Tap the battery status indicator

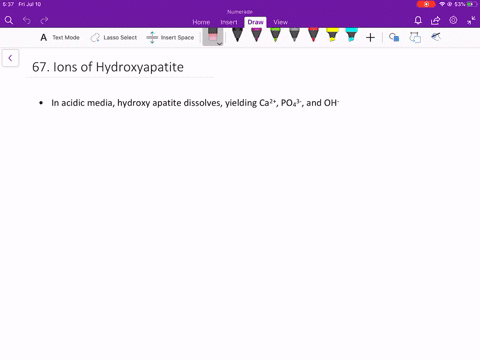coord(472,4)
